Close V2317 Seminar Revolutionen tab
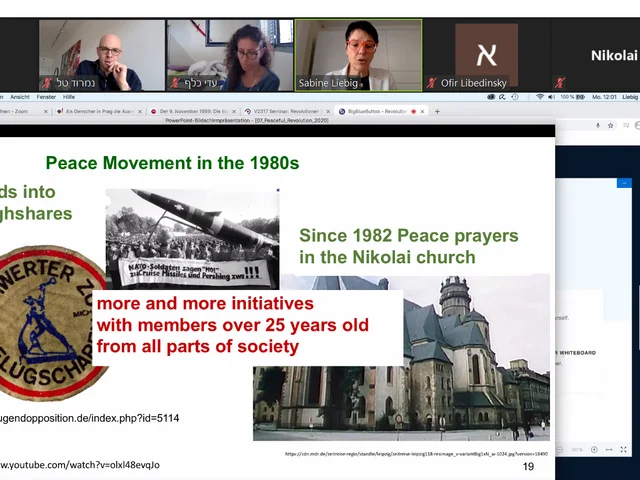 coord(328,111)
